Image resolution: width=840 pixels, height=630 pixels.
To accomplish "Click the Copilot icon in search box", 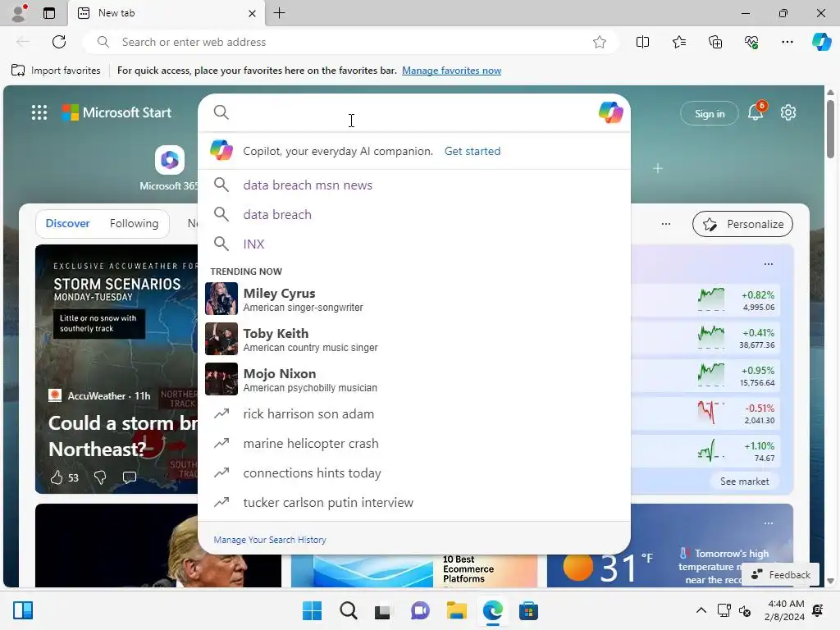I will [x=610, y=112].
